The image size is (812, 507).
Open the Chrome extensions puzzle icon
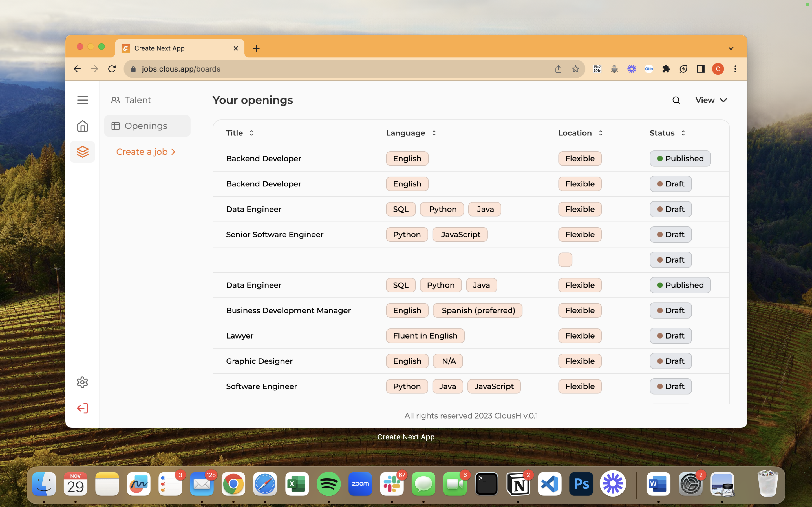pyautogui.click(x=666, y=69)
